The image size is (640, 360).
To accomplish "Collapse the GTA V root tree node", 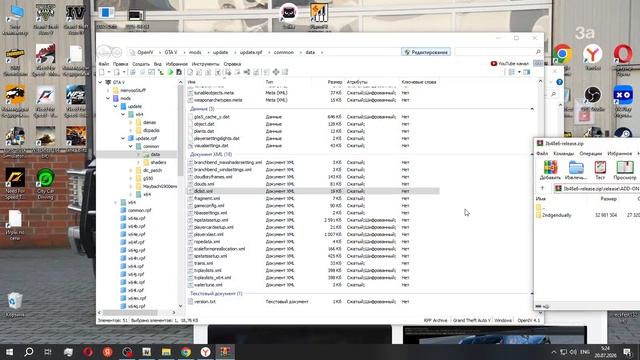I will (100, 82).
